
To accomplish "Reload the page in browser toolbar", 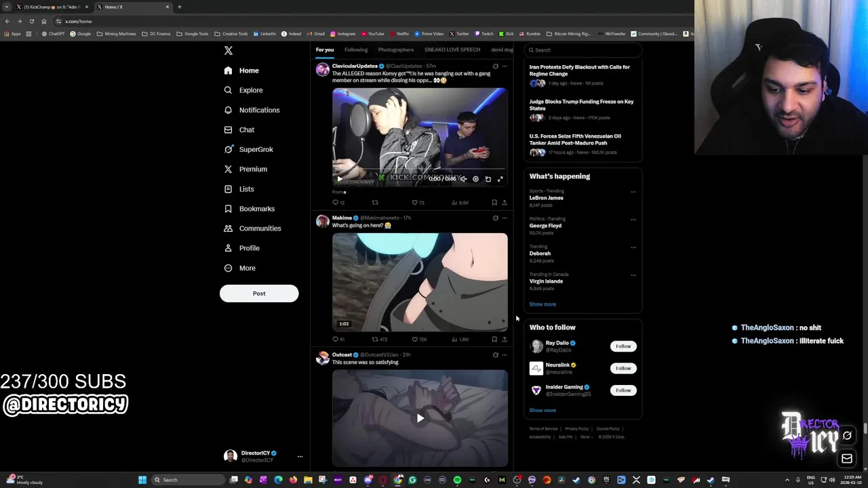I will pyautogui.click(x=31, y=21).
